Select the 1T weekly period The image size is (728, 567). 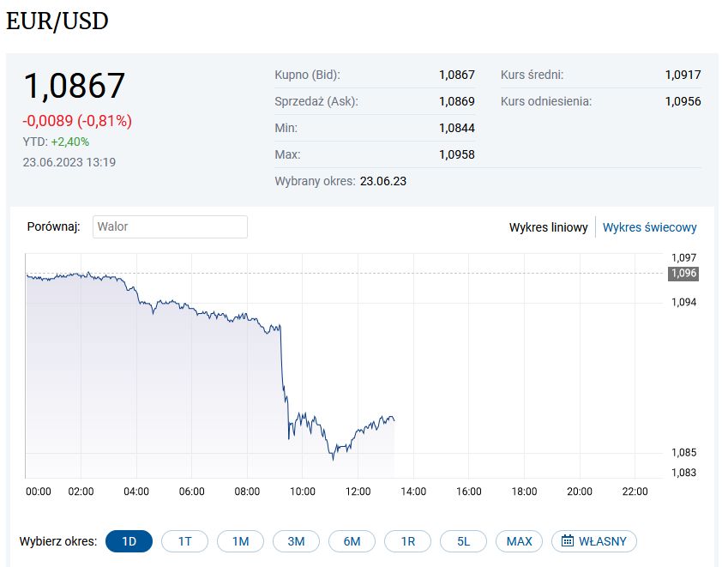tap(184, 541)
